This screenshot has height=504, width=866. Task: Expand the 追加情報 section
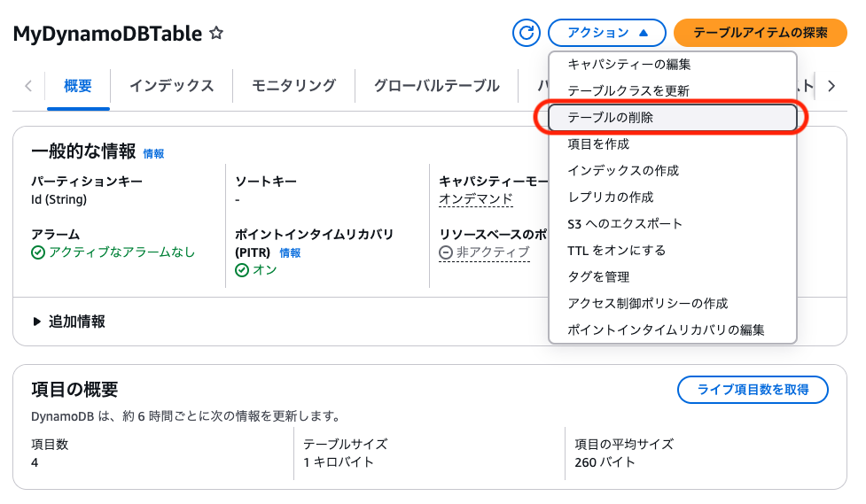coord(68,322)
